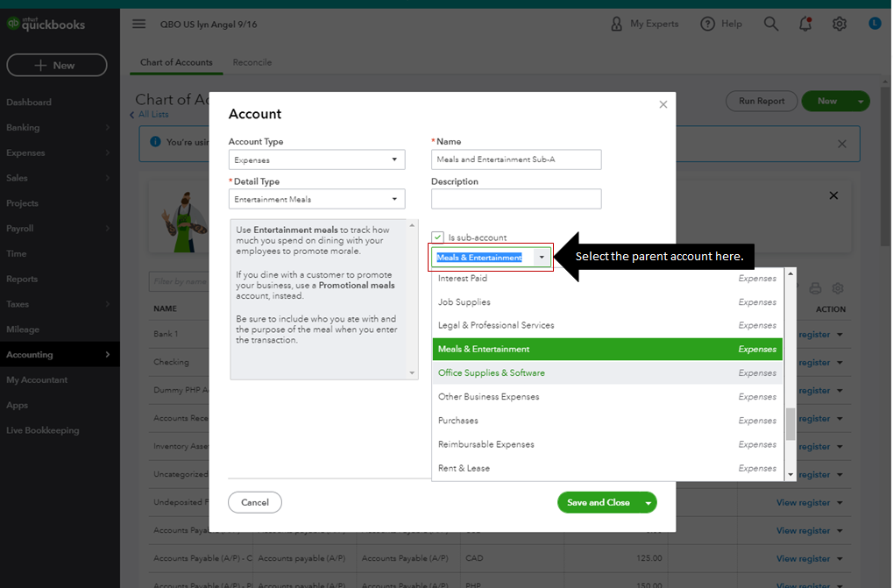The height and width of the screenshot is (588, 893).
Task: Select Rent & Lease option
Action: point(607,469)
